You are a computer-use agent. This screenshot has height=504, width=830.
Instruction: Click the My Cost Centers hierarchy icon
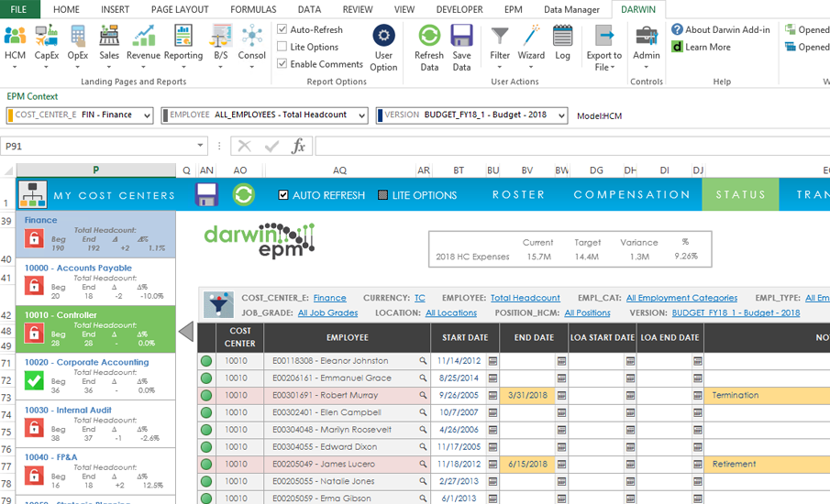click(x=33, y=194)
